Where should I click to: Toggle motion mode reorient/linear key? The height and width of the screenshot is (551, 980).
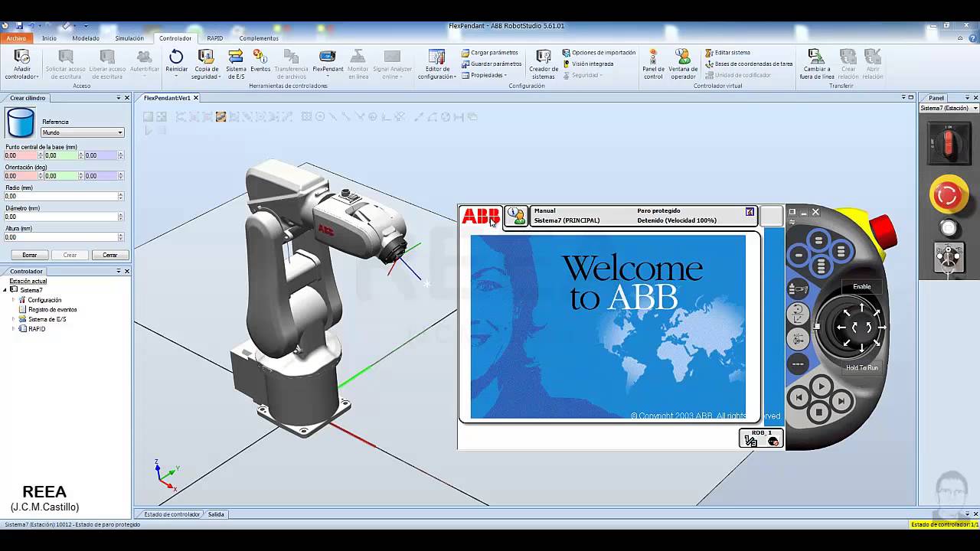798,313
